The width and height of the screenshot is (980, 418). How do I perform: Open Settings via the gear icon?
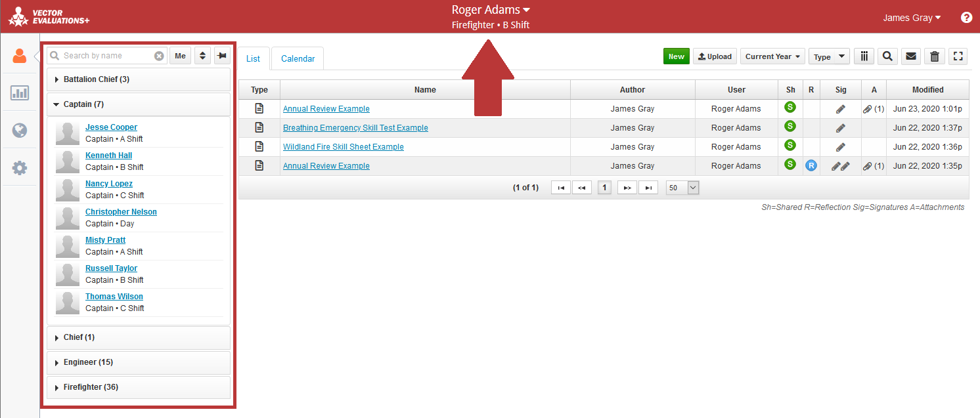[x=19, y=168]
